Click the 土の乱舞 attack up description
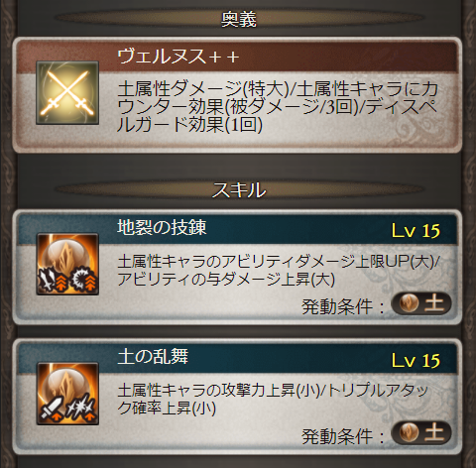 click(x=273, y=400)
